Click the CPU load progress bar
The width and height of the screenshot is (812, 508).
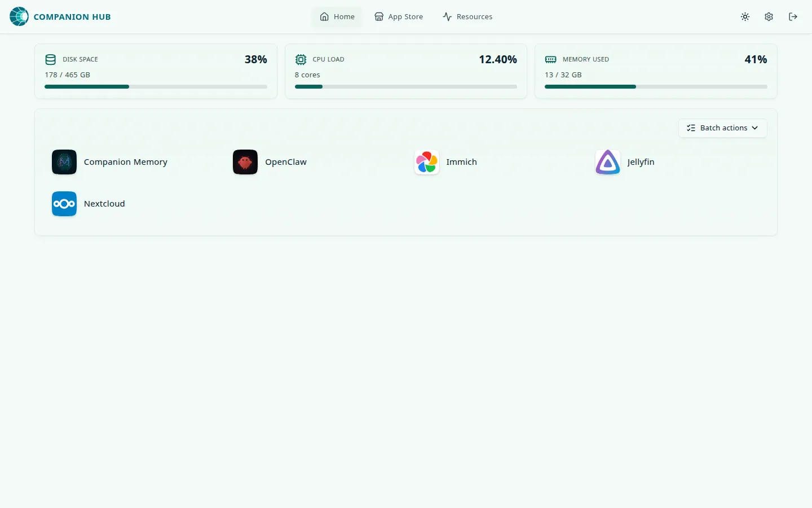(406, 86)
